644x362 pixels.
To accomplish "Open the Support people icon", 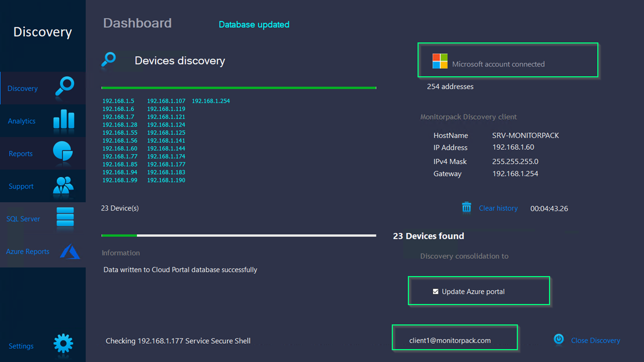I will coord(63,185).
